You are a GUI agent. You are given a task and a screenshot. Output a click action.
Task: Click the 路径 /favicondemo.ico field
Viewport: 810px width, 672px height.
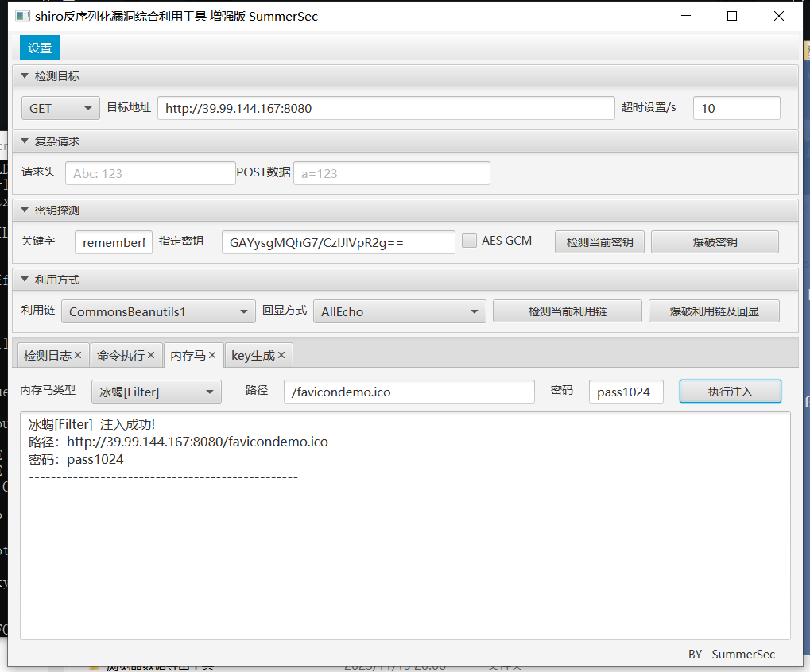(x=409, y=392)
